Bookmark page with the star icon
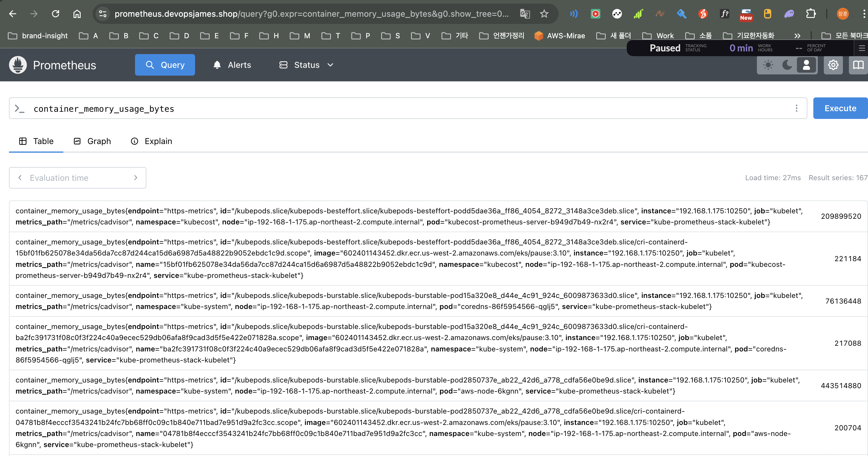868x456 pixels. (x=544, y=14)
